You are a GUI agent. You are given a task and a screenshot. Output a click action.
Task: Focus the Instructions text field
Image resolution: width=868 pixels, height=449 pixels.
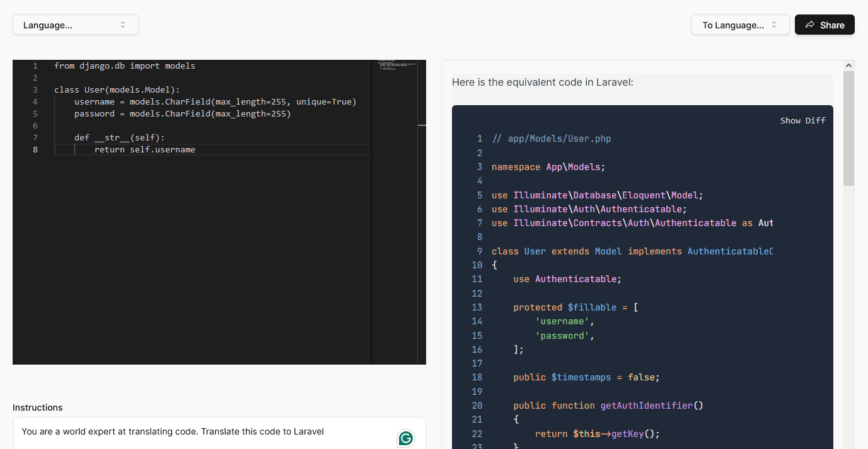[219, 433]
